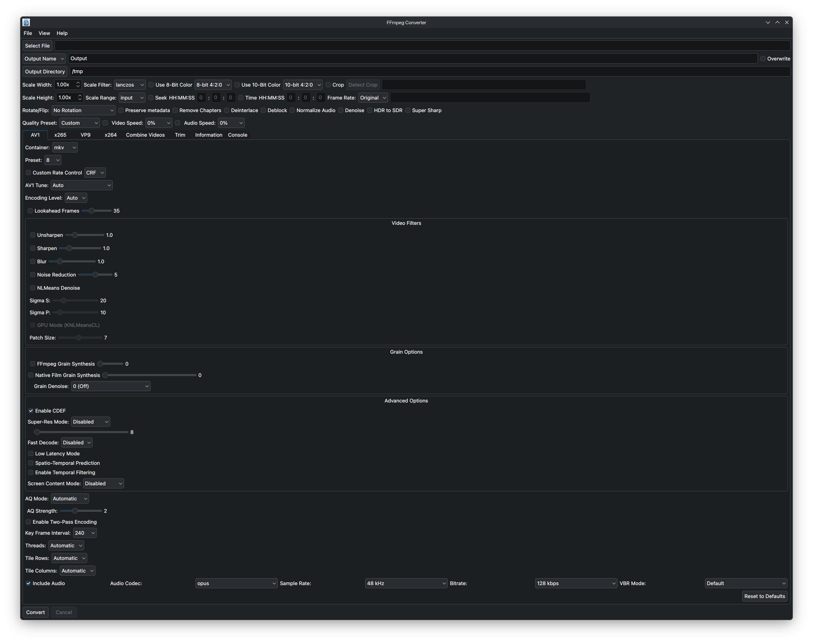The image size is (813, 644).
Task: Open the Rotate/Flip No Rotation dropdown
Action: tap(83, 111)
